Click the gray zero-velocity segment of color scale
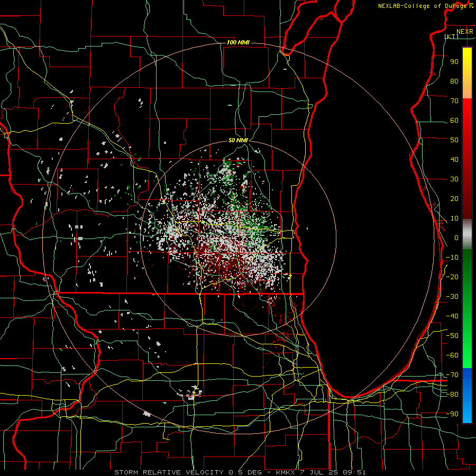The height and width of the screenshot is (476, 476). [x=467, y=234]
